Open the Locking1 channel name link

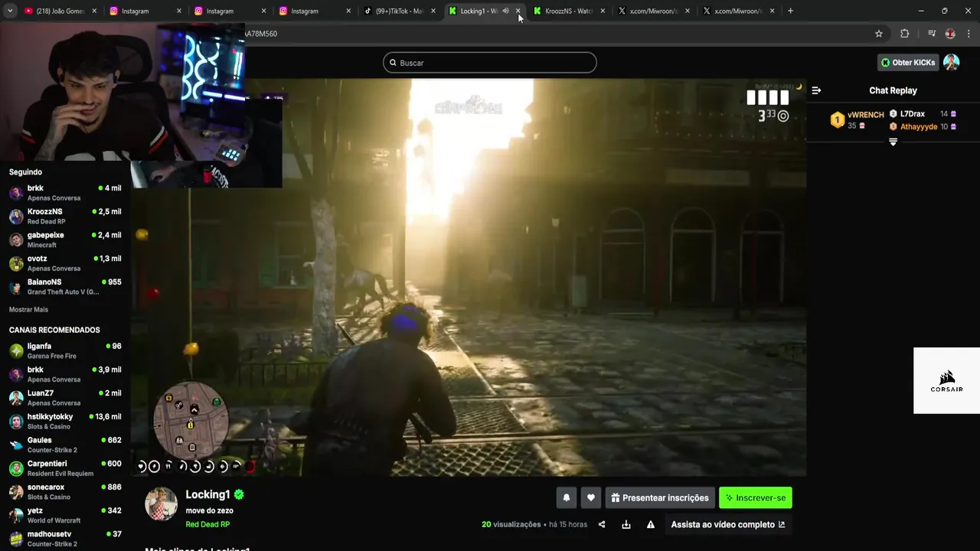pos(207,494)
